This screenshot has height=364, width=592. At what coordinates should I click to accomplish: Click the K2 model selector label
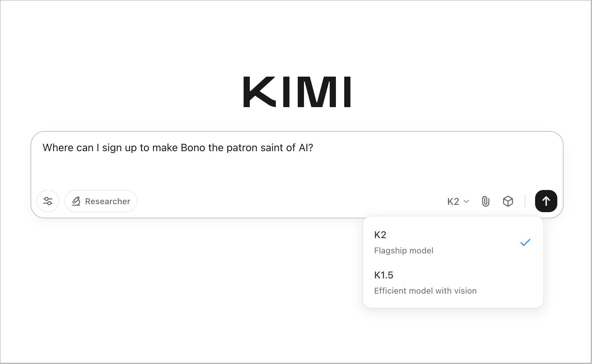(453, 201)
